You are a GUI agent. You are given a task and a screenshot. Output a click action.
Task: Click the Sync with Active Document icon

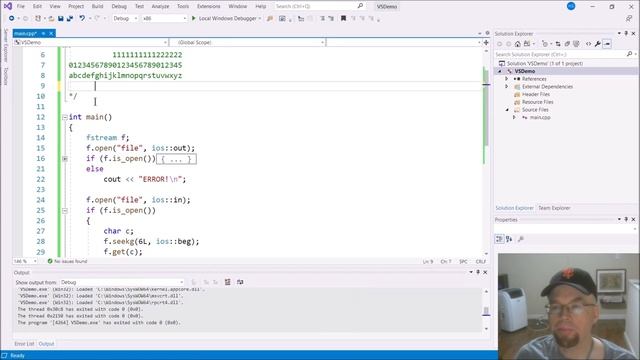tap(558, 44)
